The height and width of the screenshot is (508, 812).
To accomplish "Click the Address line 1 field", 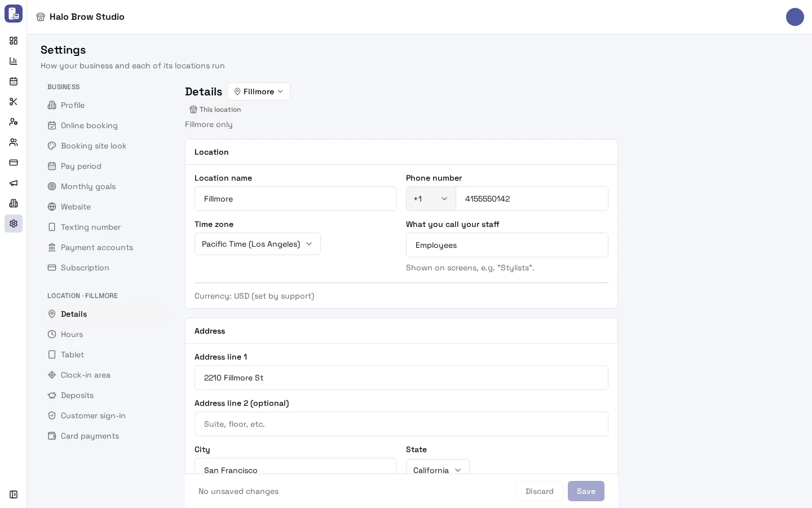I will coord(401,378).
